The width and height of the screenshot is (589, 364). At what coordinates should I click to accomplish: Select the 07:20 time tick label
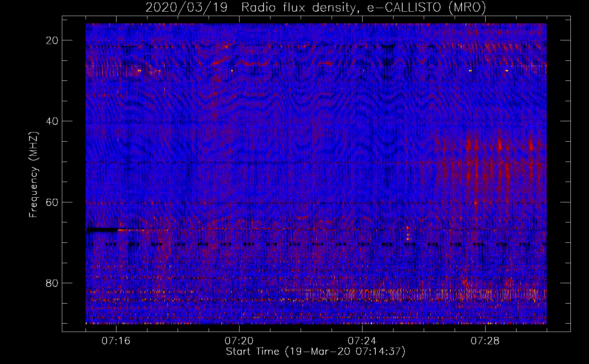tap(239, 341)
